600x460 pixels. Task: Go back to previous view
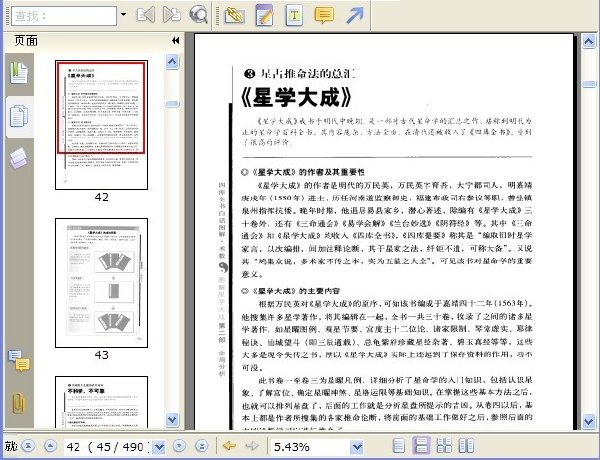[x=229, y=446]
